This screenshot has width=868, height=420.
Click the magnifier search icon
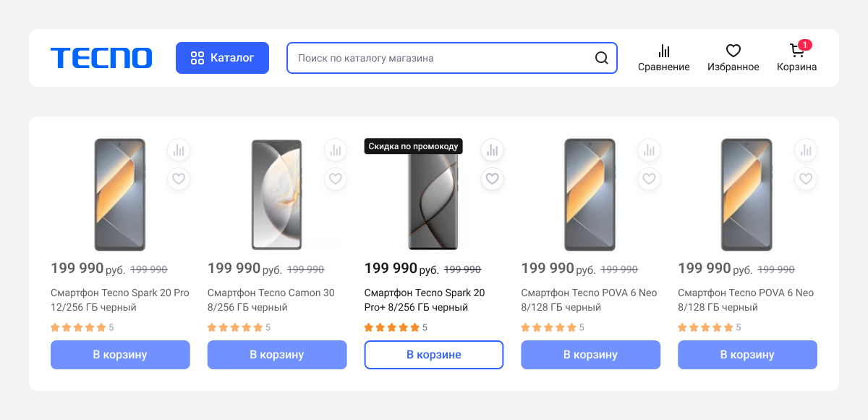click(601, 58)
